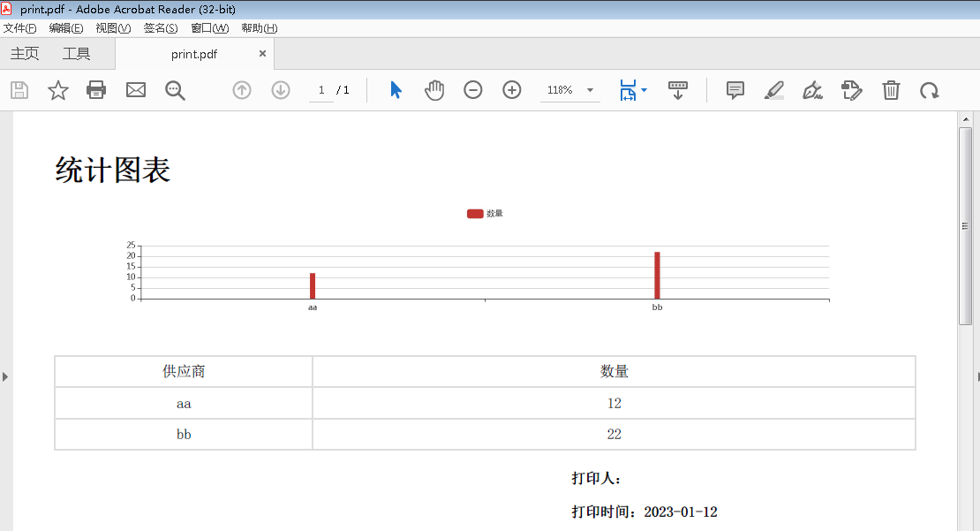Open the 文件 menu
980x531 pixels.
pyautogui.click(x=19, y=28)
